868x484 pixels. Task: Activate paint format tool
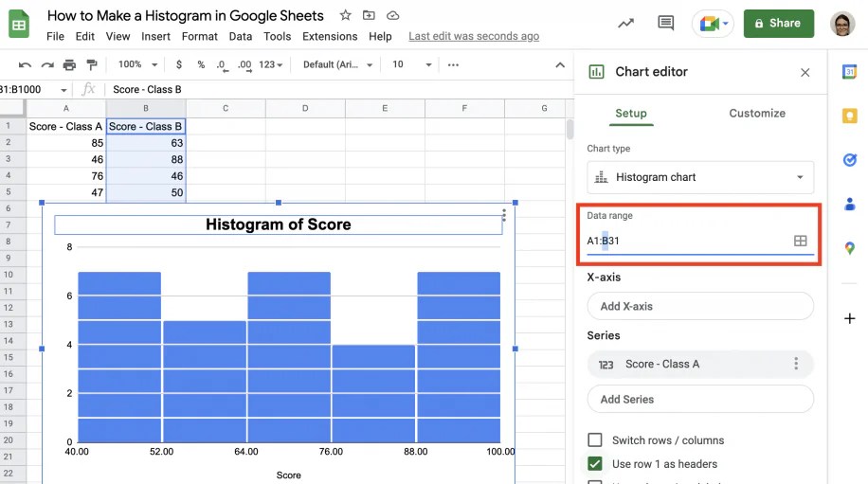92,65
